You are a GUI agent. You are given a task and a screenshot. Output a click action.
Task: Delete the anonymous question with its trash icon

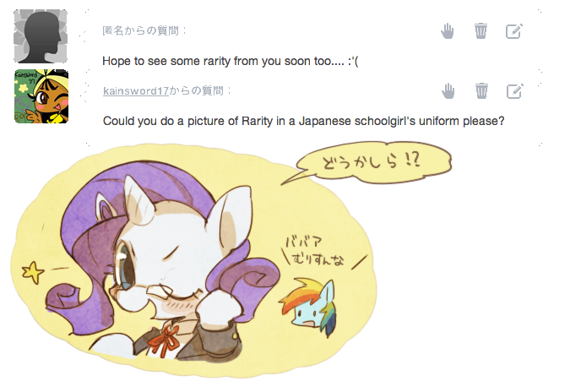481,30
